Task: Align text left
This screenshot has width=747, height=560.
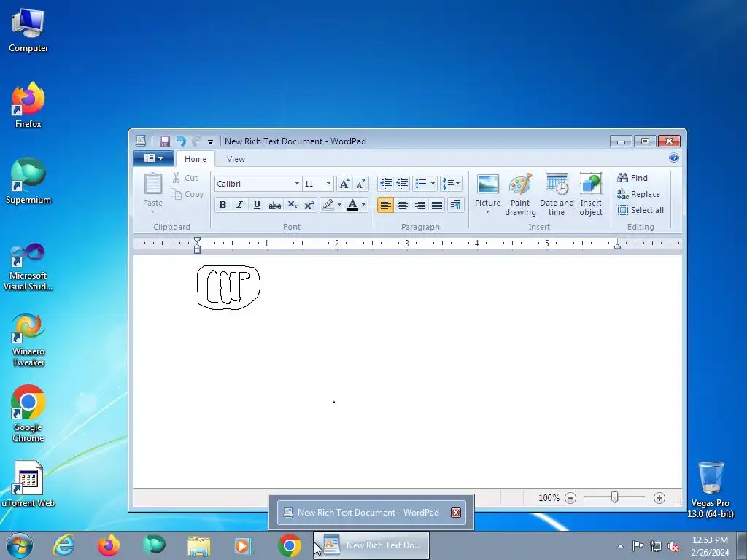Action: (385, 205)
